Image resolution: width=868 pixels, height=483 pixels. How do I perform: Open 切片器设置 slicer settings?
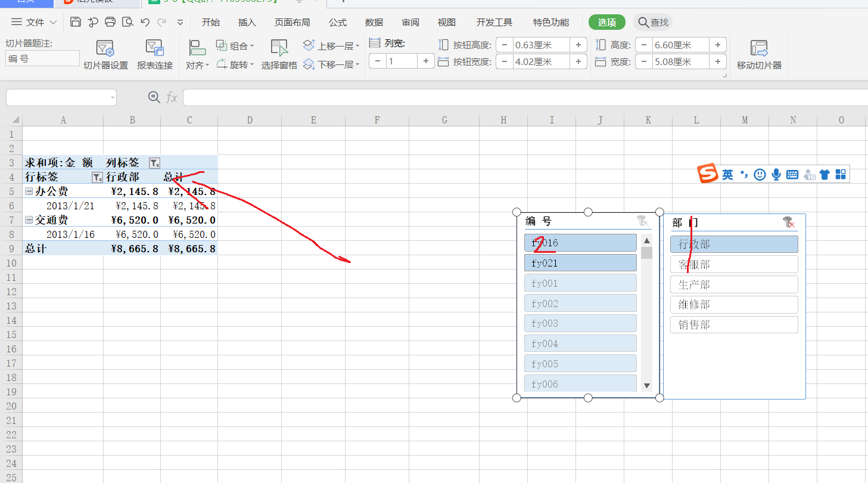coord(105,55)
